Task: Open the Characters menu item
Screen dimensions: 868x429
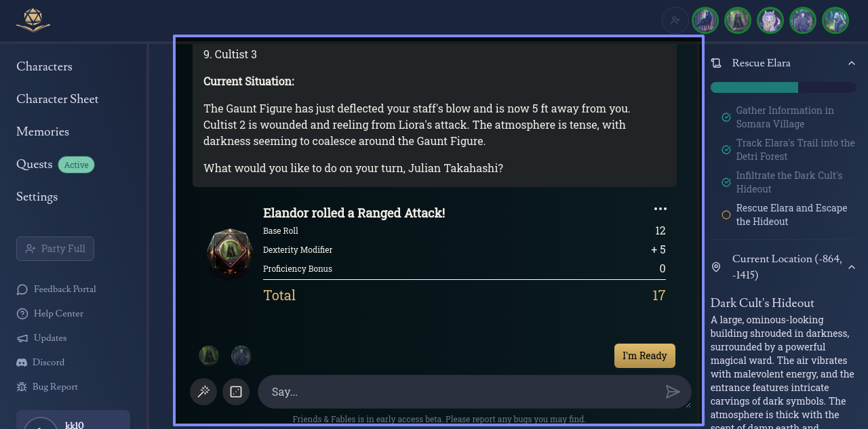Action: tap(44, 66)
